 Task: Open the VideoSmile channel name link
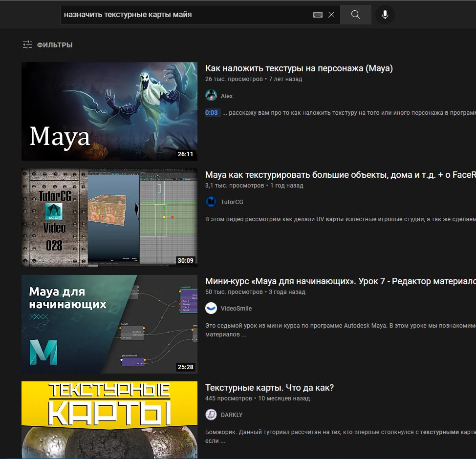[x=236, y=309]
